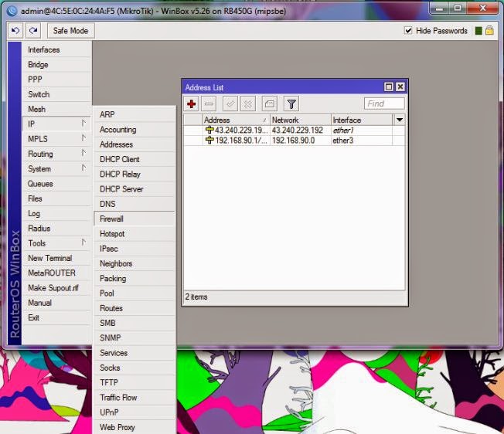Click the enable checkmark button in Address List

tap(230, 104)
